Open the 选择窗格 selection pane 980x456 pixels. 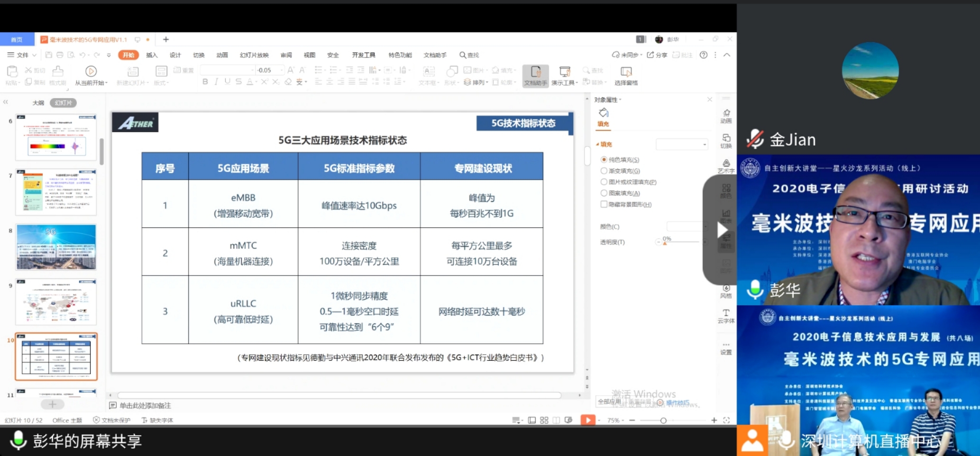pos(627,75)
